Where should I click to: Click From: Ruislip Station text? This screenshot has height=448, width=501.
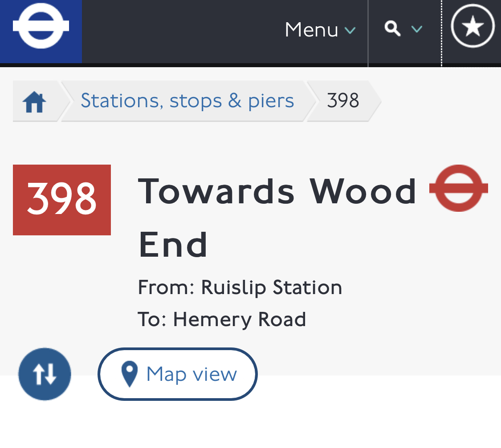coord(240,287)
